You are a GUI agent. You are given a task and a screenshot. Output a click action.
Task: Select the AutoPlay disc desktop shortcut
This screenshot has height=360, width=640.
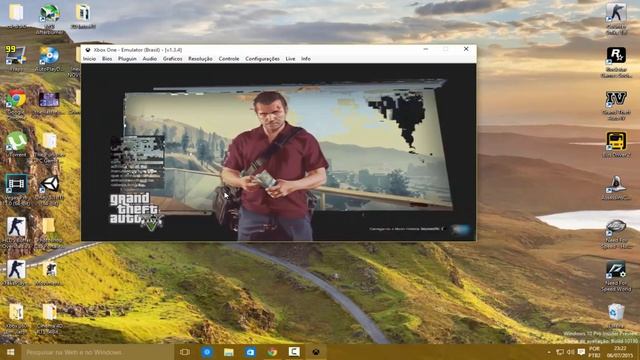coord(49,58)
